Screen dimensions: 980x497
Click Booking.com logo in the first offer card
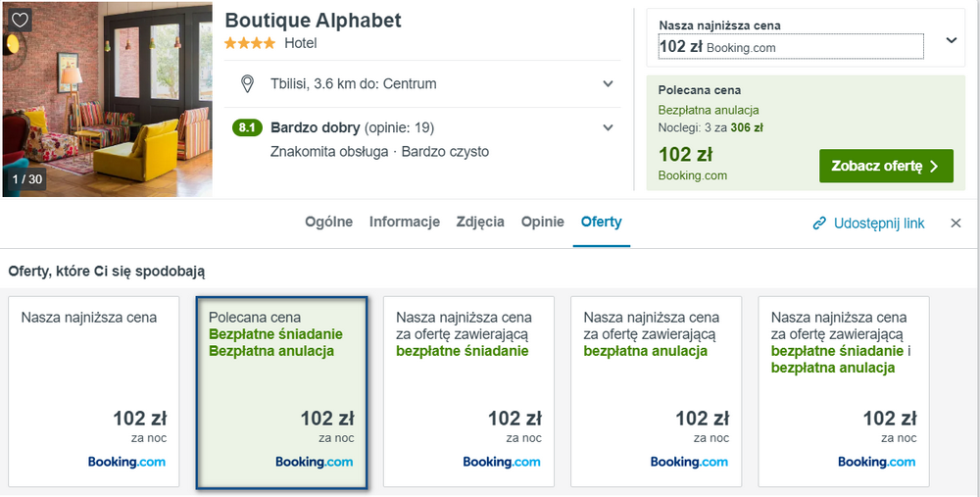point(126,462)
